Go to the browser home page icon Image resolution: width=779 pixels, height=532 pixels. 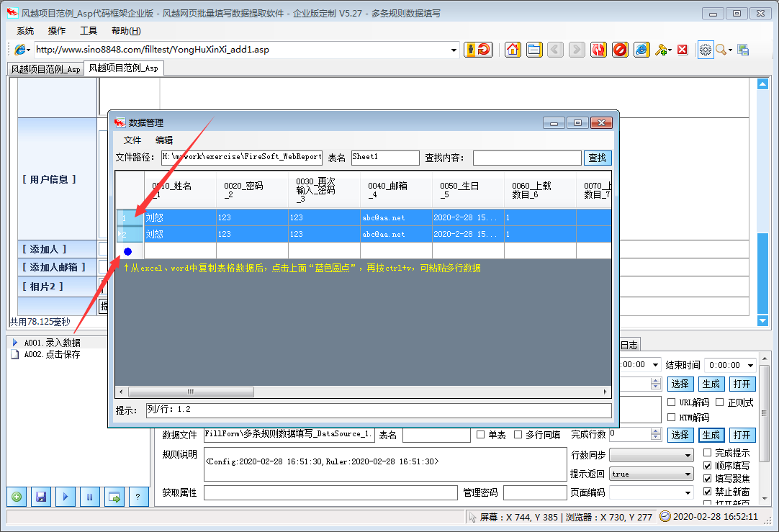click(513, 50)
